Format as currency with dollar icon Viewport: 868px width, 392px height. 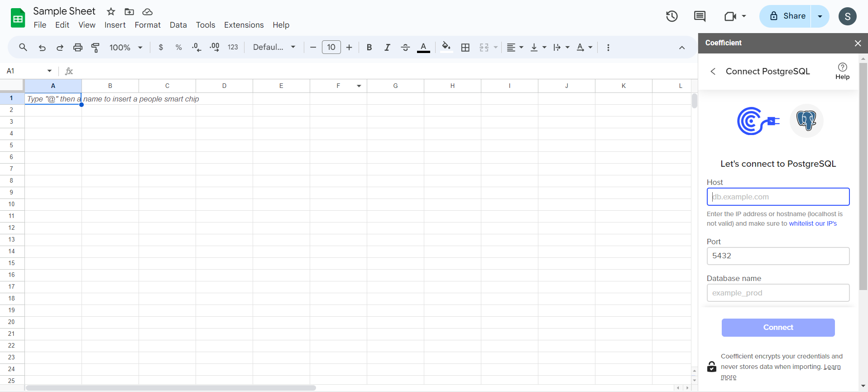coord(161,48)
